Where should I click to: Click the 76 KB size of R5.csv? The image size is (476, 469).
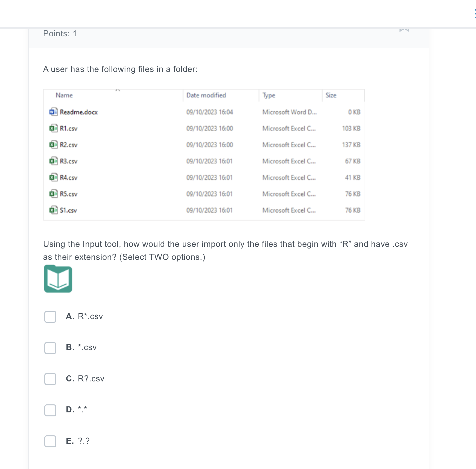[353, 194]
